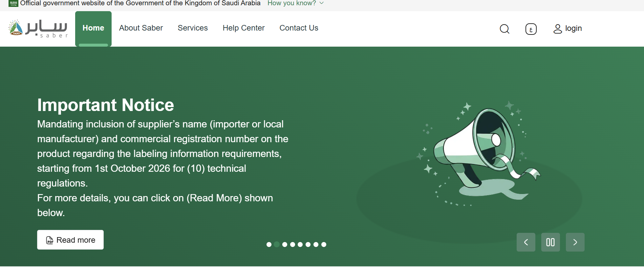Open the Help Center menu item
The height and width of the screenshot is (267, 644).
coord(244,28)
